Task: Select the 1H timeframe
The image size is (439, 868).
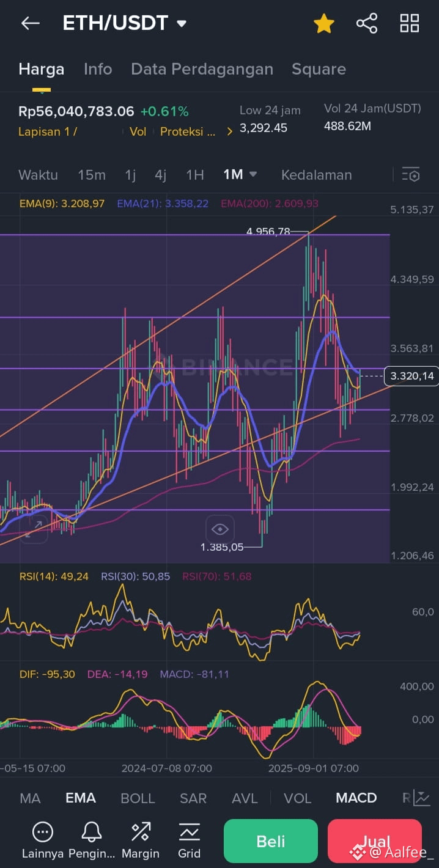Action: coord(194,175)
